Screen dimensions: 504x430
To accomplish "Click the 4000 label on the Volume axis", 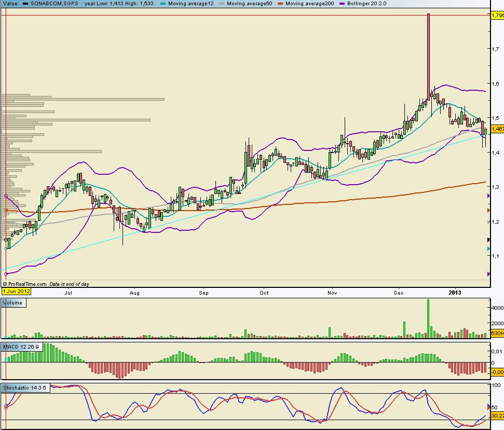I will 498,308.
